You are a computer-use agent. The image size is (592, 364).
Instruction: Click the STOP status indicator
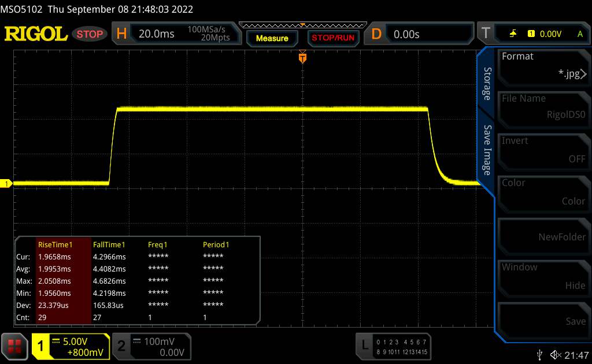[90, 34]
